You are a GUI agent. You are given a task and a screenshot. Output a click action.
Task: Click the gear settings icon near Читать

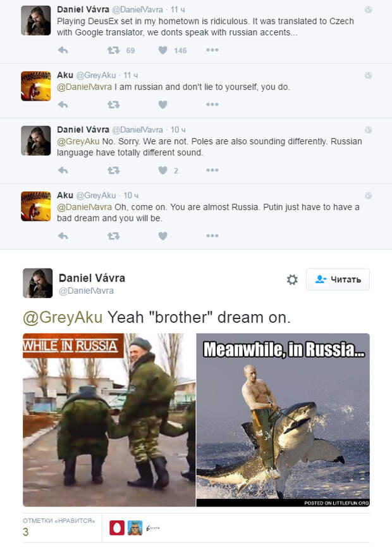click(292, 280)
